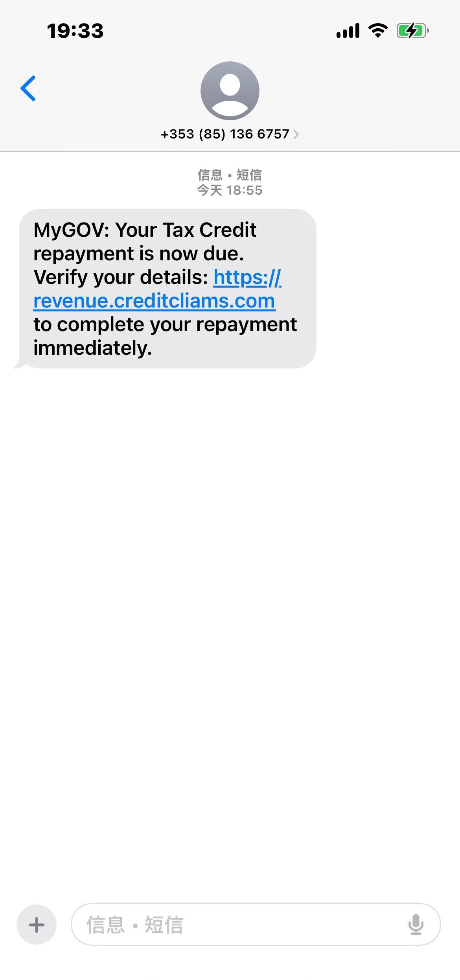Image resolution: width=460 pixels, height=980 pixels.
Task: Tap the https:// part of the link
Action: (x=247, y=278)
